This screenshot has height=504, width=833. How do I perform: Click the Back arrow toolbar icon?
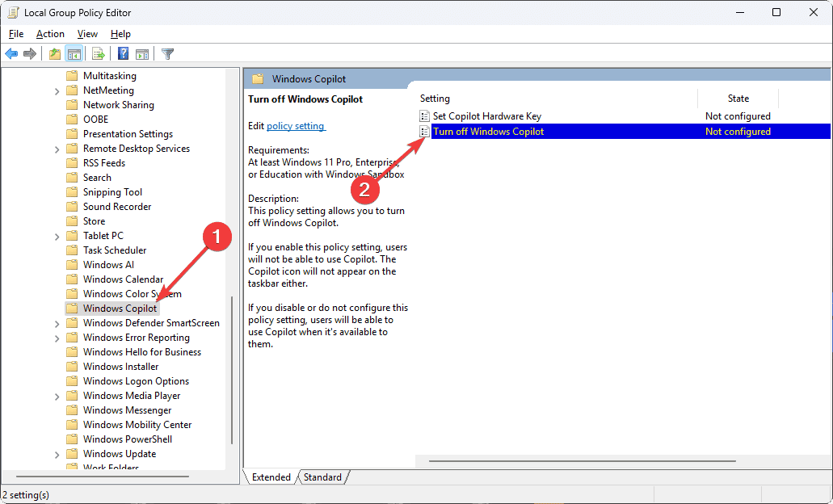(x=11, y=53)
